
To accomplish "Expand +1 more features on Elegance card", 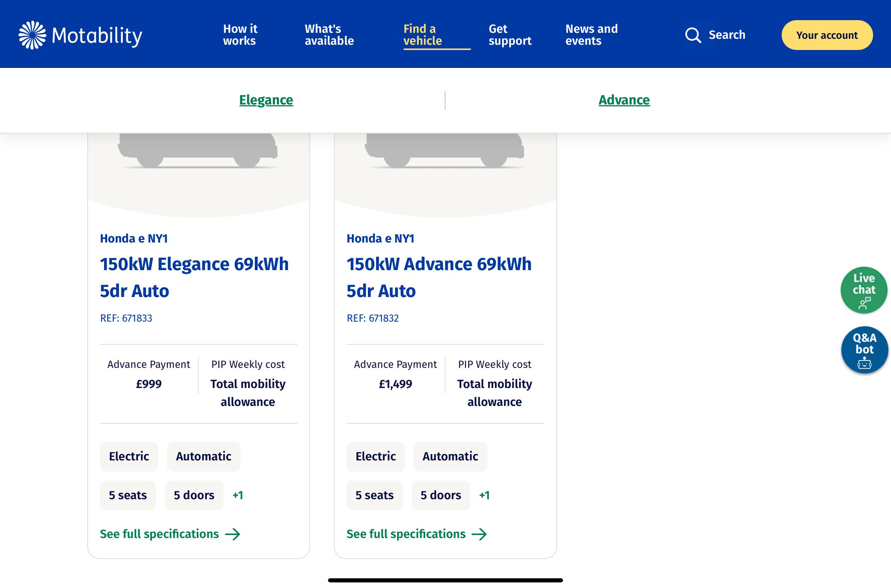I will (238, 495).
